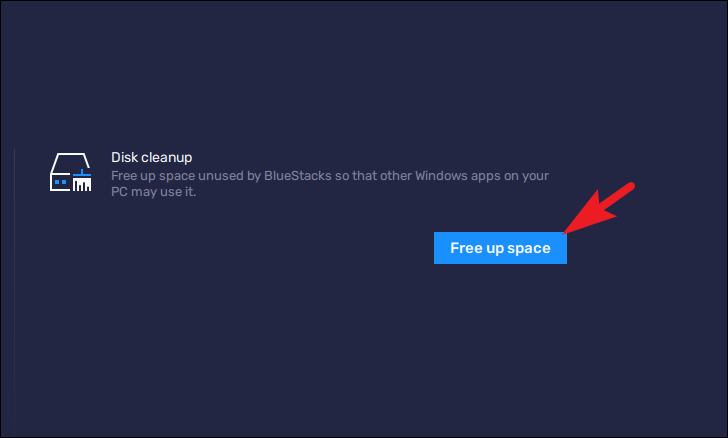Select the Disk cleanup heading

tap(151, 157)
